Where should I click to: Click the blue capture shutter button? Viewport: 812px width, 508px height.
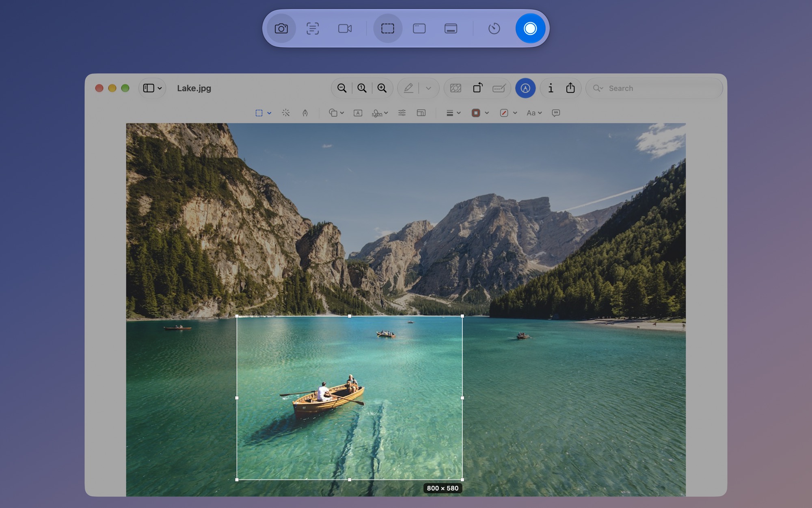[530, 28]
